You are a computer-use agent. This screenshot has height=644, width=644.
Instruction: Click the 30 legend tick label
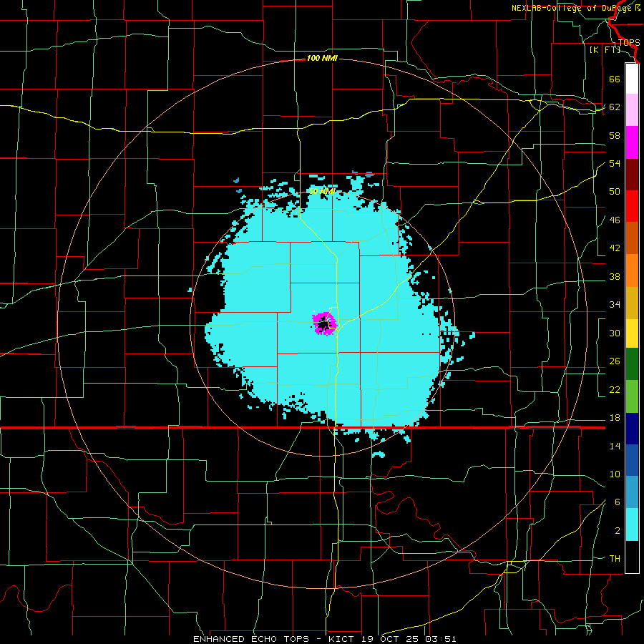pos(615,333)
